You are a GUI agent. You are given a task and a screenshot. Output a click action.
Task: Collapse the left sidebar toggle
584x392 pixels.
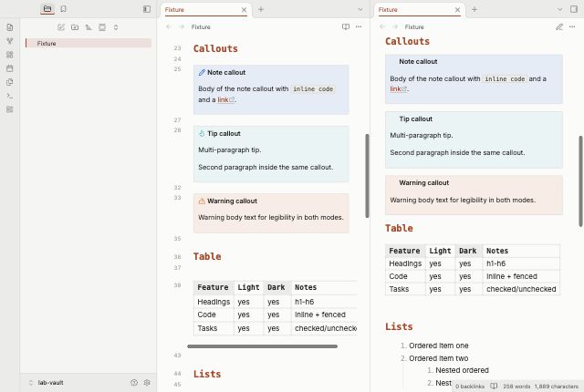pos(147,9)
